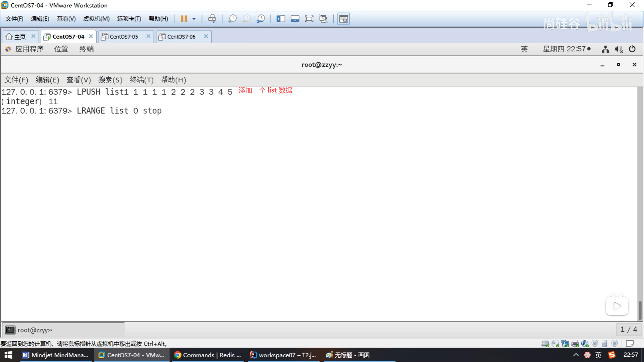Take a snapshot of this virtual machine
Image resolution: width=644 pixels, height=362 pixels.
232,19
